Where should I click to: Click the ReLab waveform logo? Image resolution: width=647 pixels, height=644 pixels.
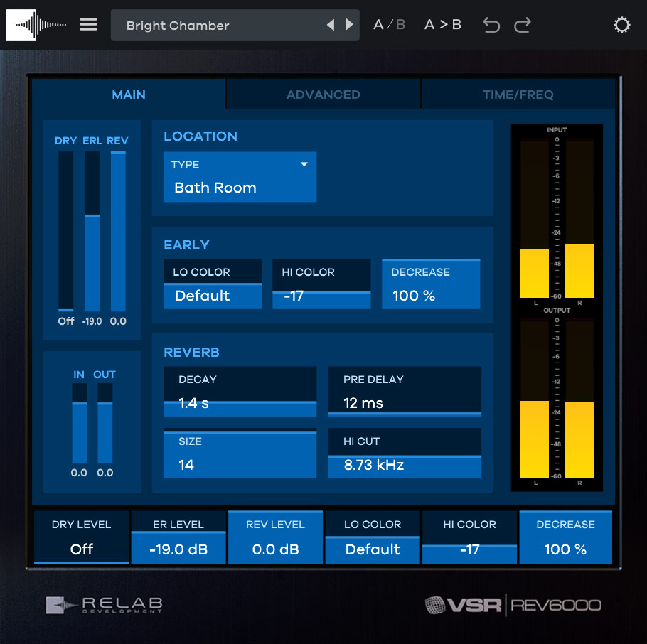(36, 24)
